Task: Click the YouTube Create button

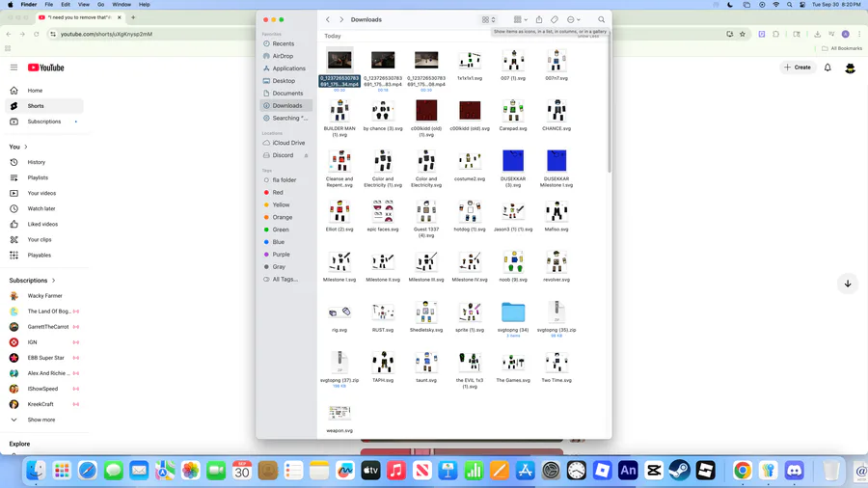Action: click(x=798, y=68)
